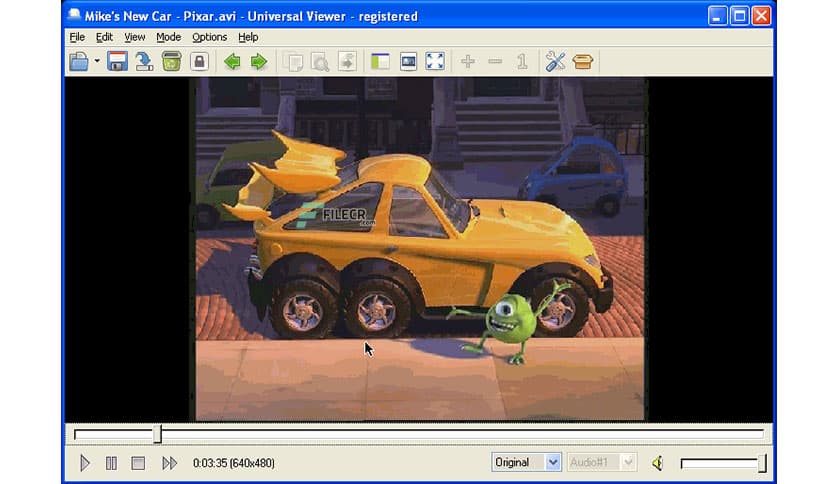
Task: Open the Help menu
Action: click(248, 37)
